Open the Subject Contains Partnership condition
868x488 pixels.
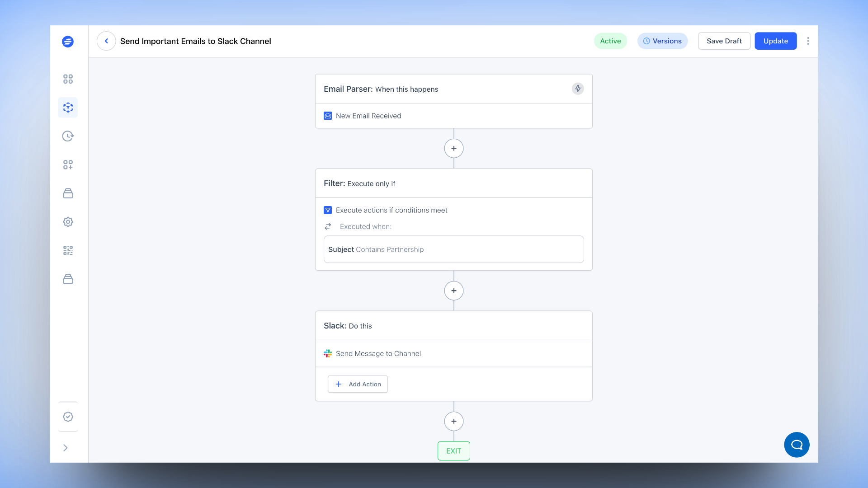click(453, 249)
